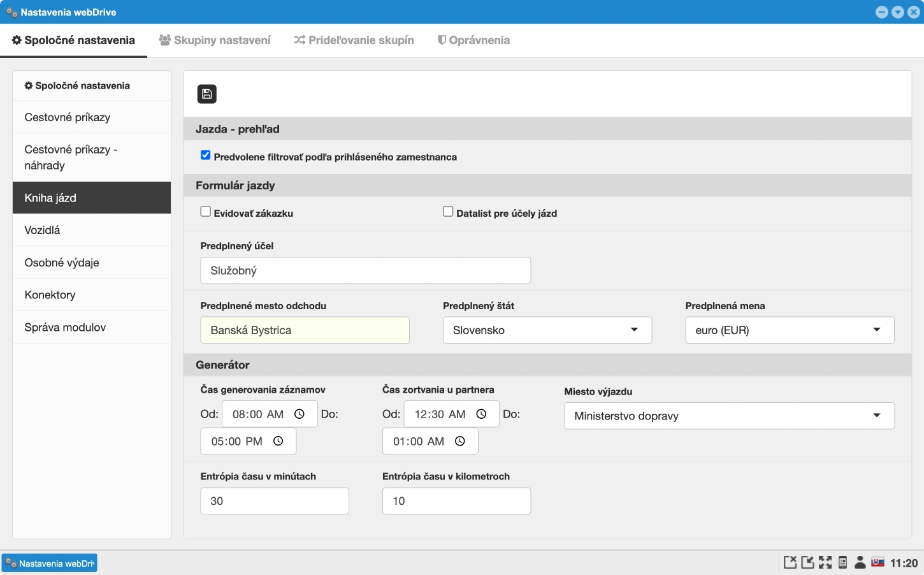Click the 05:00 PM generation end time
The width and height of the screenshot is (924, 575).
point(249,441)
